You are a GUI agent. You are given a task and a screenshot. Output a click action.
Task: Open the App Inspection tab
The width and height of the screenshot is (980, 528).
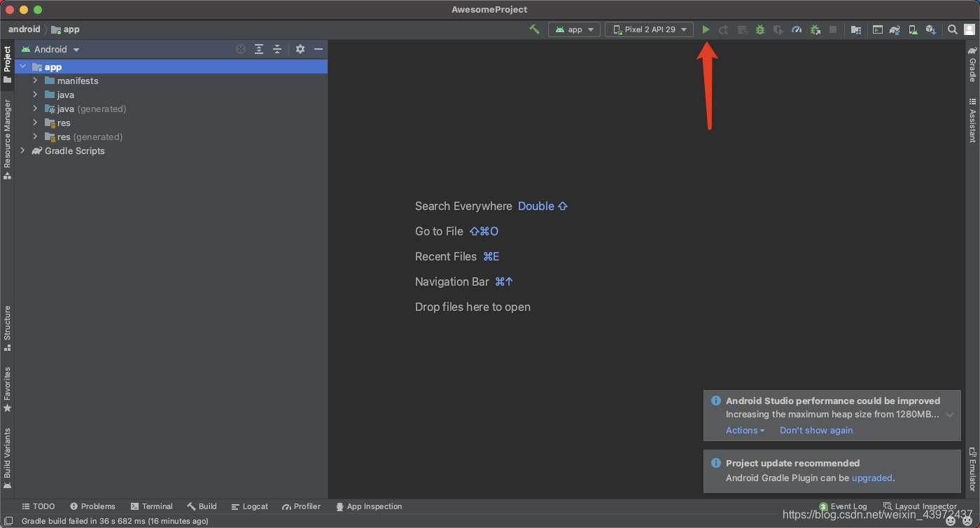pos(369,506)
